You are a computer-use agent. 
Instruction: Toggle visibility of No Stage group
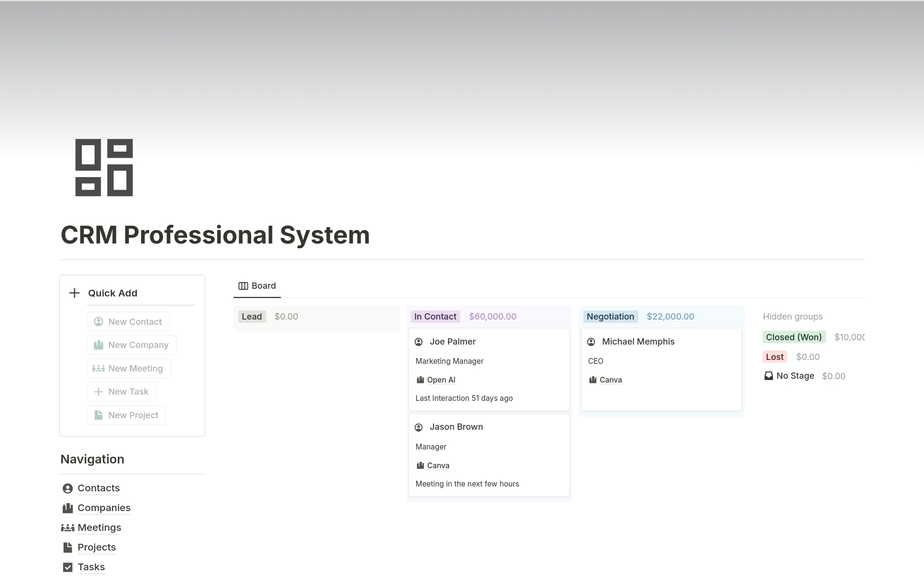click(x=795, y=375)
